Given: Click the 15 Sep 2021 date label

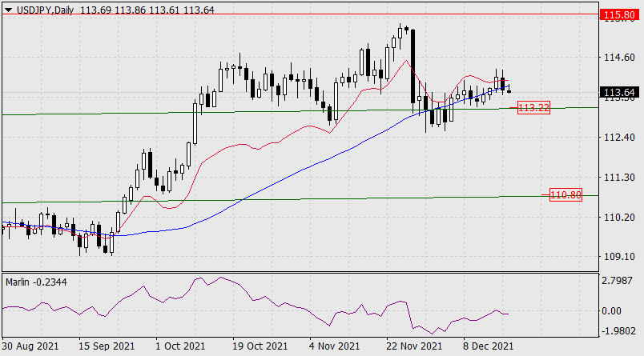Looking at the screenshot, I should tap(107, 346).
